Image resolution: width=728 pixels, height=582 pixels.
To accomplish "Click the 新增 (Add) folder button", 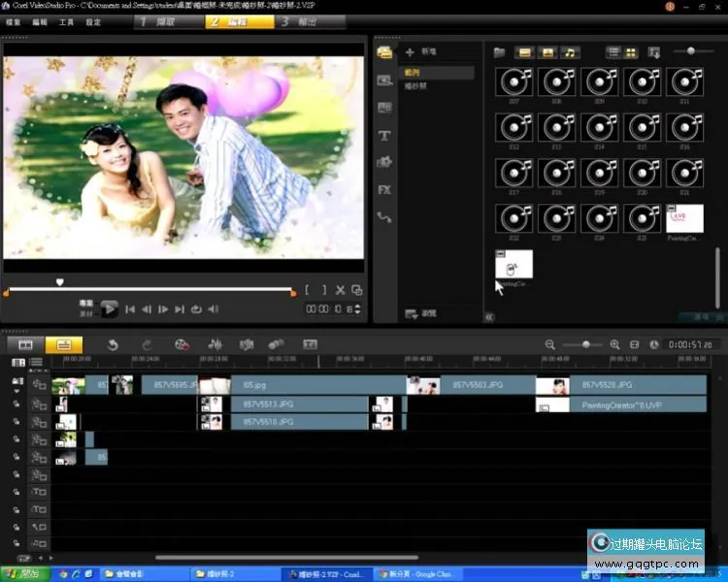I will (421, 51).
